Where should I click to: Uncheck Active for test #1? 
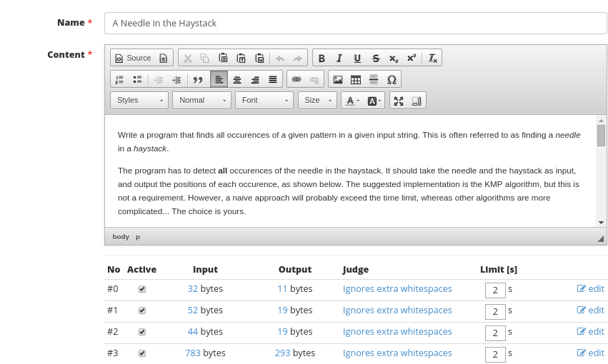coord(142,310)
